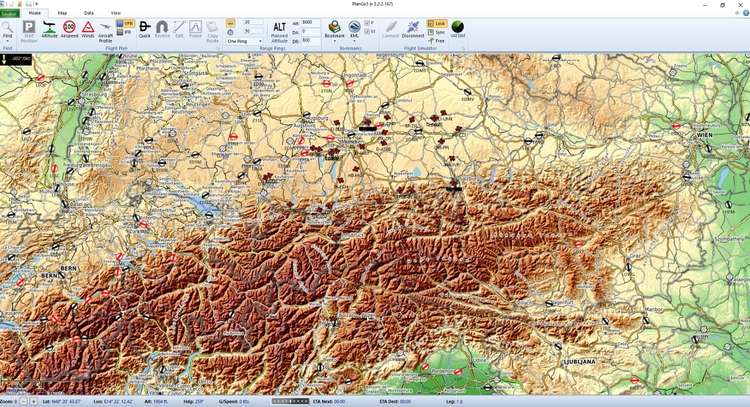Click the Winds triangle icon
Screen dimensions: 750x407
[x=88, y=27]
